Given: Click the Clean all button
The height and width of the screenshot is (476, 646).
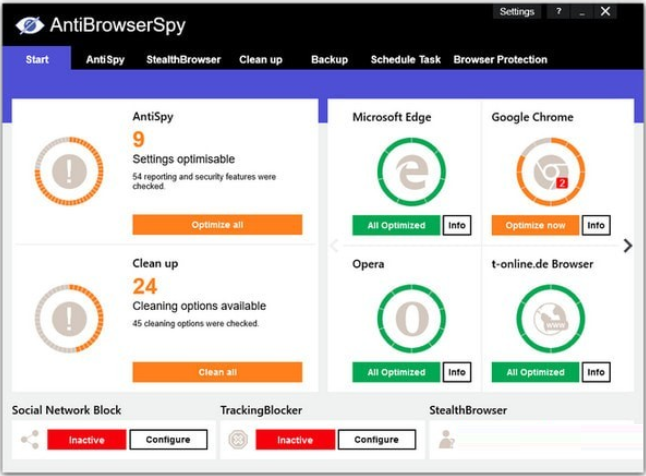Looking at the screenshot, I should tap(217, 372).
